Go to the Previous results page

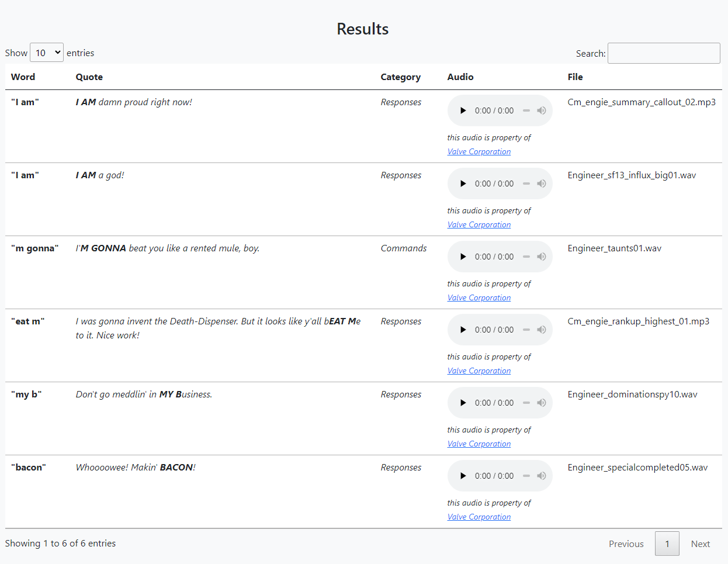click(626, 544)
